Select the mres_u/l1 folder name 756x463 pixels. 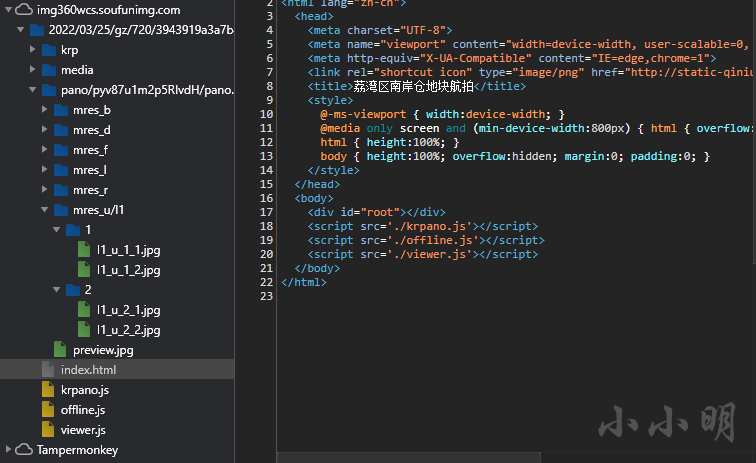[98, 210]
